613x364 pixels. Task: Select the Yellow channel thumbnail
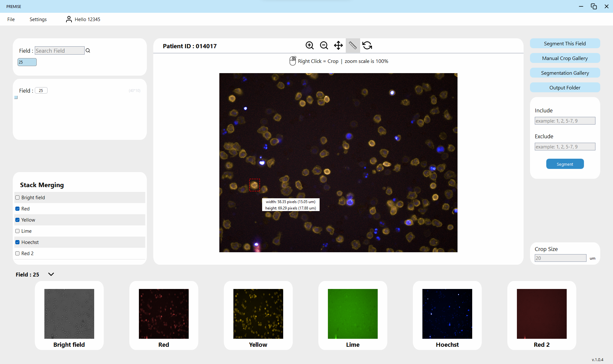coord(258,314)
